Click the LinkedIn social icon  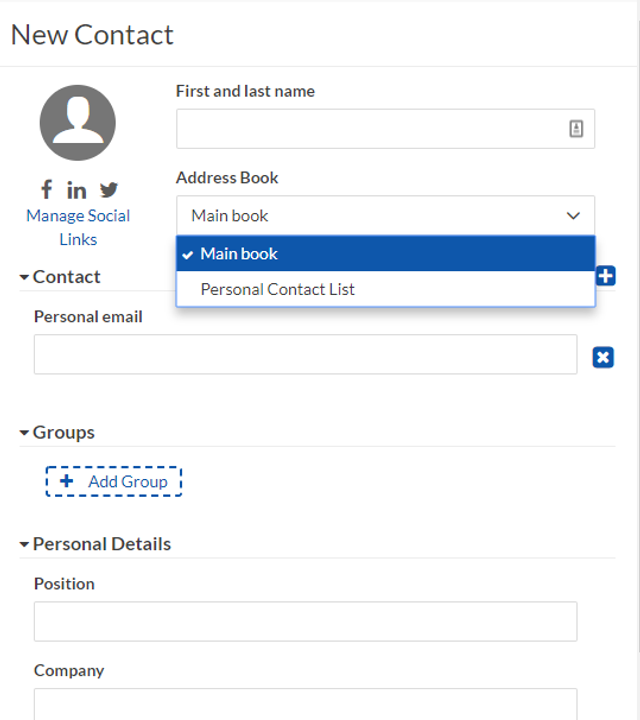[x=76, y=190]
